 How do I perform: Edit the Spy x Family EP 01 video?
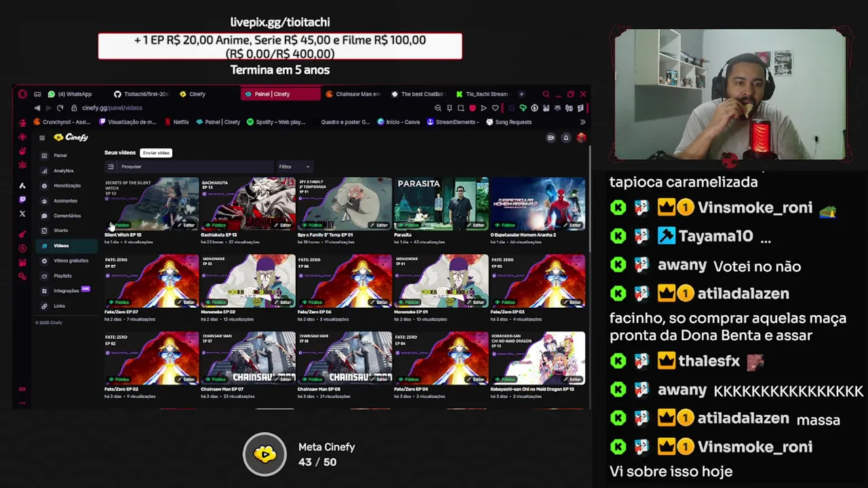[378, 225]
